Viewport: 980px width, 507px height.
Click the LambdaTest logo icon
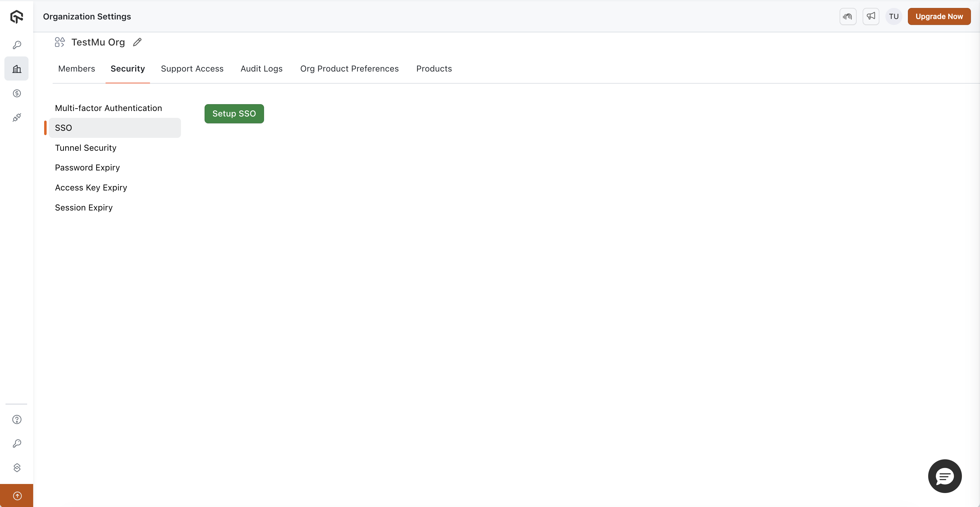[16, 17]
